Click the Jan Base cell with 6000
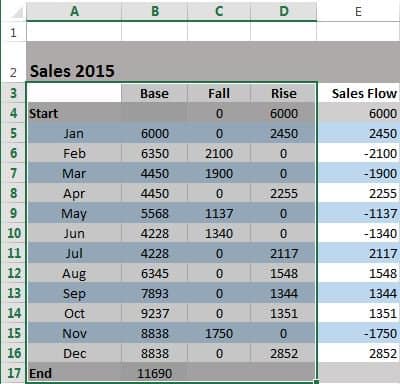The image size is (400, 384). (x=155, y=133)
